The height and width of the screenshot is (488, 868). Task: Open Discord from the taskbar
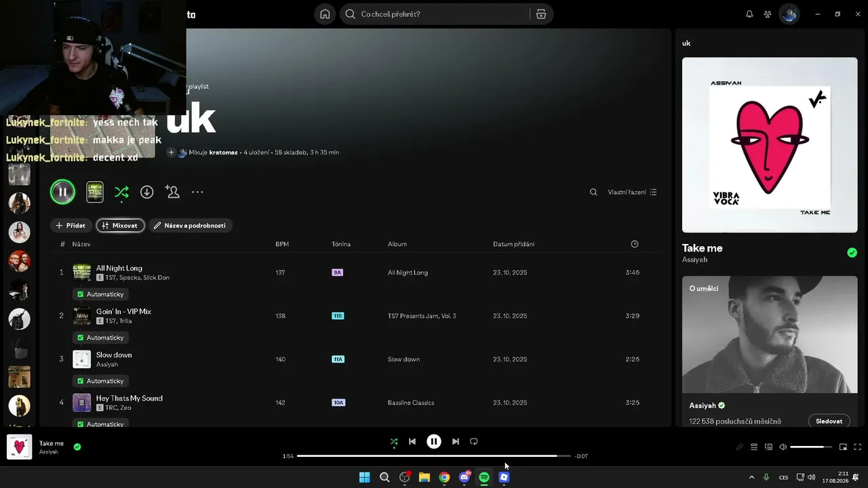pyautogui.click(x=465, y=477)
